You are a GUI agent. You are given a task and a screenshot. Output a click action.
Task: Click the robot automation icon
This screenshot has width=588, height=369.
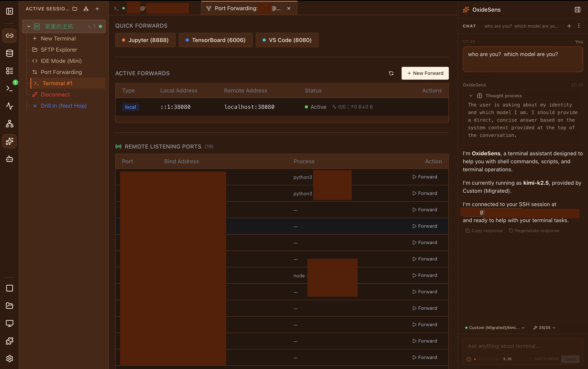coord(10,159)
